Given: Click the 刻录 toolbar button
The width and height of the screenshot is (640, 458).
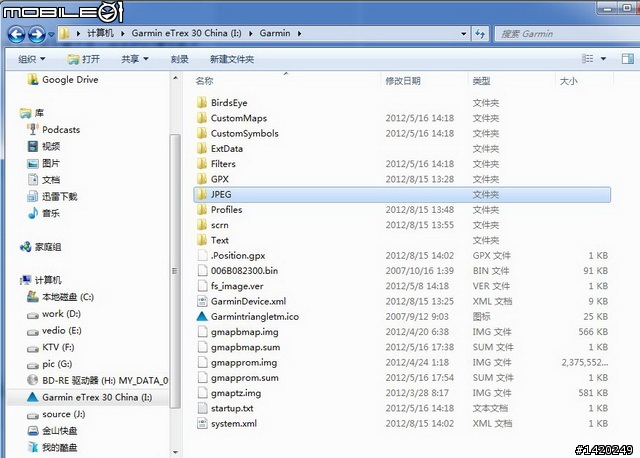Looking at the screenshot, I should point(180,59).
